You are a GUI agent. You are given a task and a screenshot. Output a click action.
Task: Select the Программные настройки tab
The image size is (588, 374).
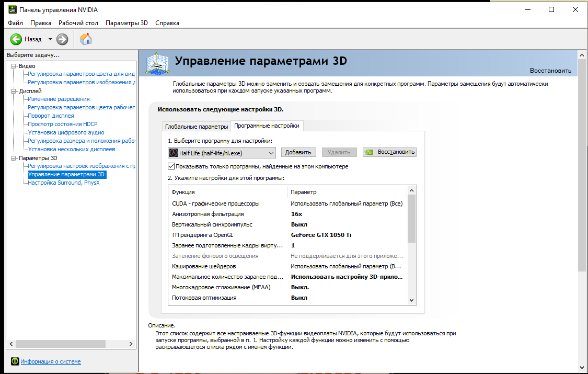(x=267, y=126)
